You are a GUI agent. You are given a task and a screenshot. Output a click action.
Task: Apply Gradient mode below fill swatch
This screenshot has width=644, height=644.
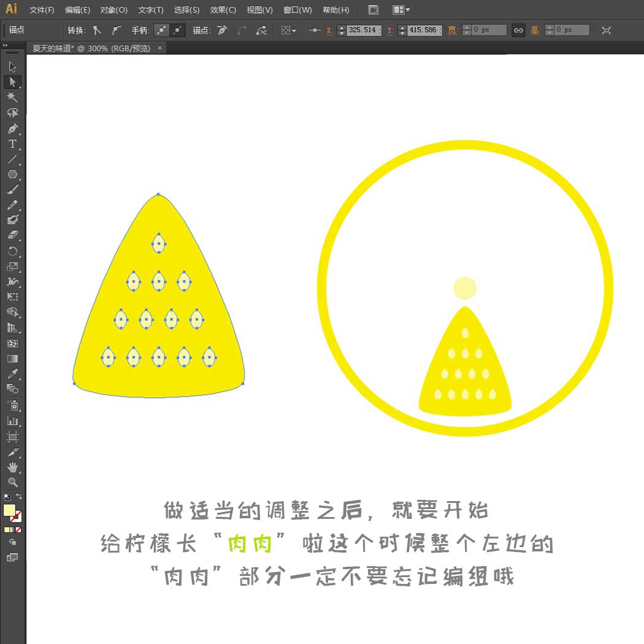coord(12,530)
